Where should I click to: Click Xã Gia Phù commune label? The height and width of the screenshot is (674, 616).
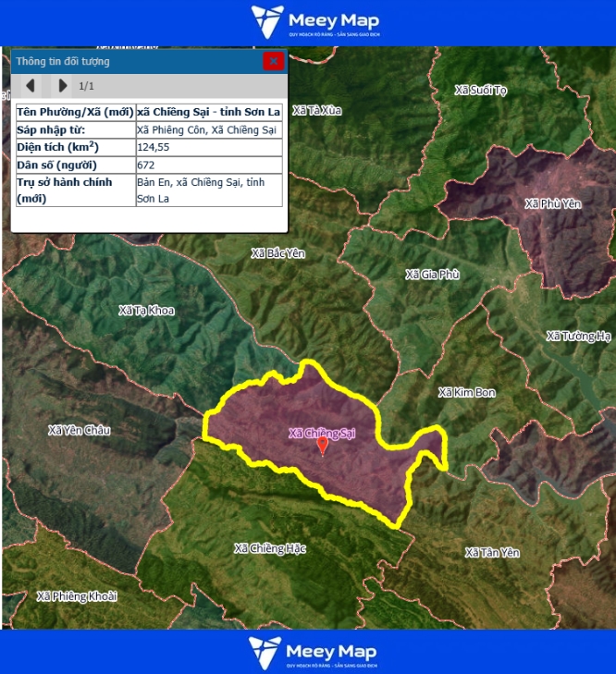[x=432, y=275]
